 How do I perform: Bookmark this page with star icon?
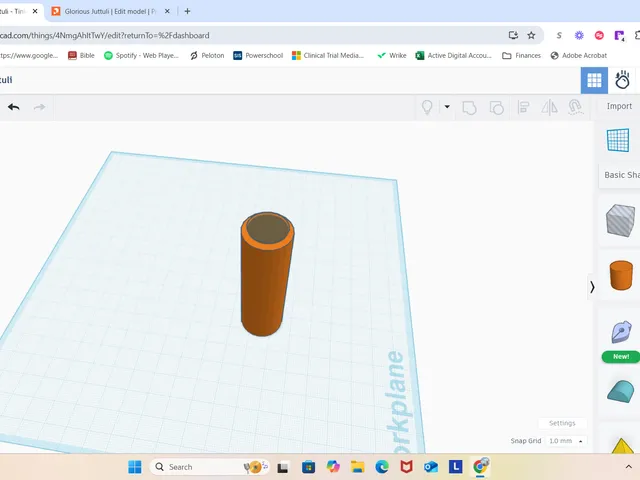(x=531, y=36)
